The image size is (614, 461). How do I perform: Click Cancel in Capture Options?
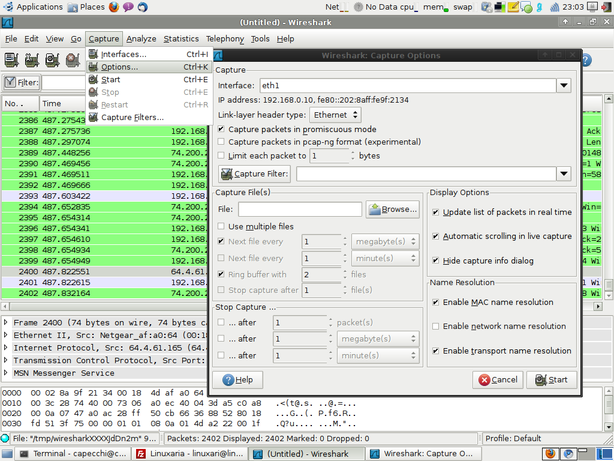point(498,380)
